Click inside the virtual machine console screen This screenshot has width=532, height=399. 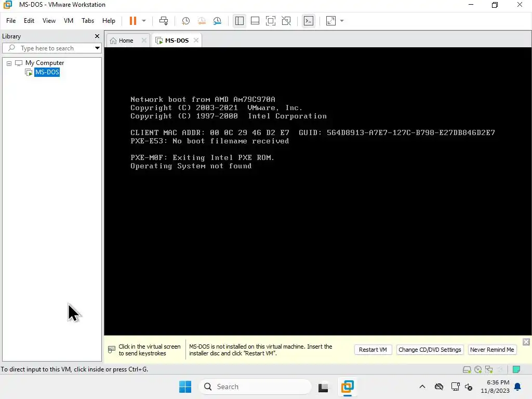coord(317,191)
